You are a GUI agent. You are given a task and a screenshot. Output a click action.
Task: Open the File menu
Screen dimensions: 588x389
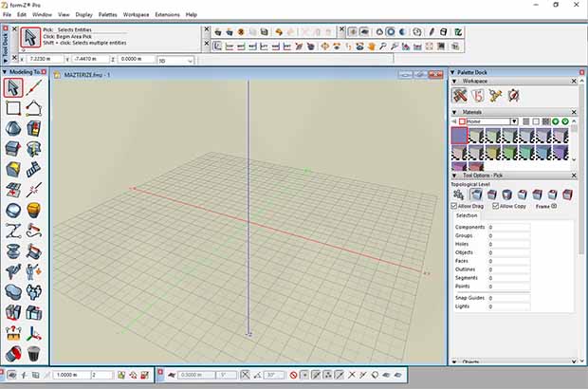(x=8, y=14)
